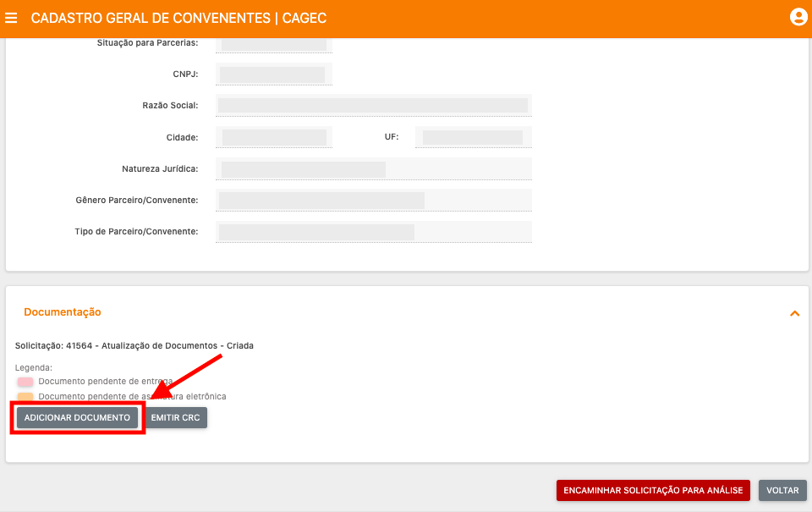The height and width of the screenshot is (512, 812).
Task: Click the Documentação section heading
Action: [63, 312]
